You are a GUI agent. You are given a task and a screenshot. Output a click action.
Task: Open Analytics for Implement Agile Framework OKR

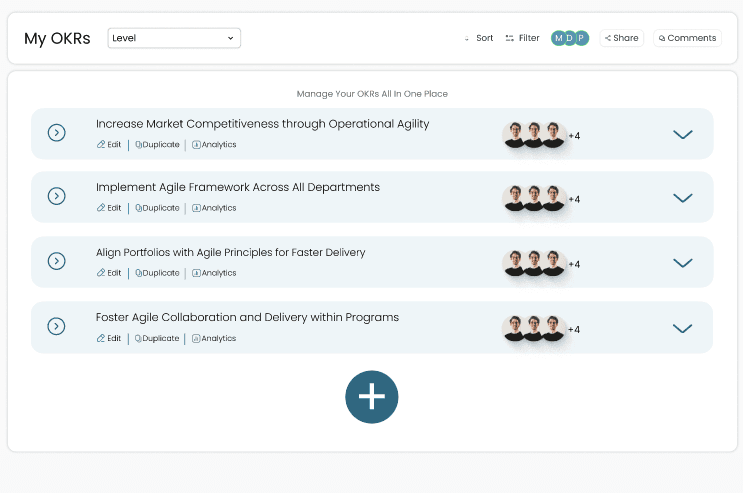point(214,208)
